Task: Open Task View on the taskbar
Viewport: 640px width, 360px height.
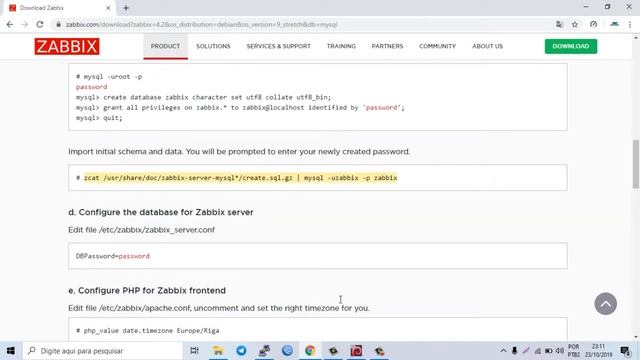Action: 194,351
